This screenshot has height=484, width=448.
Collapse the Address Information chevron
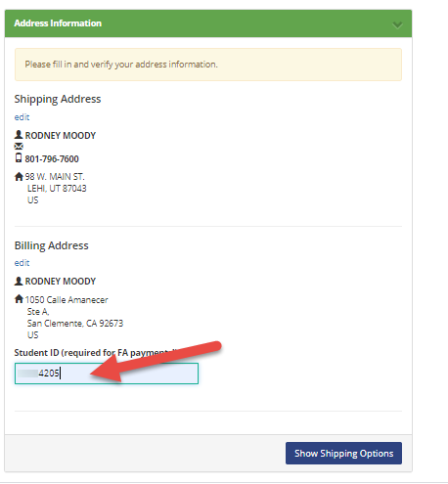[x=397, y=24]
